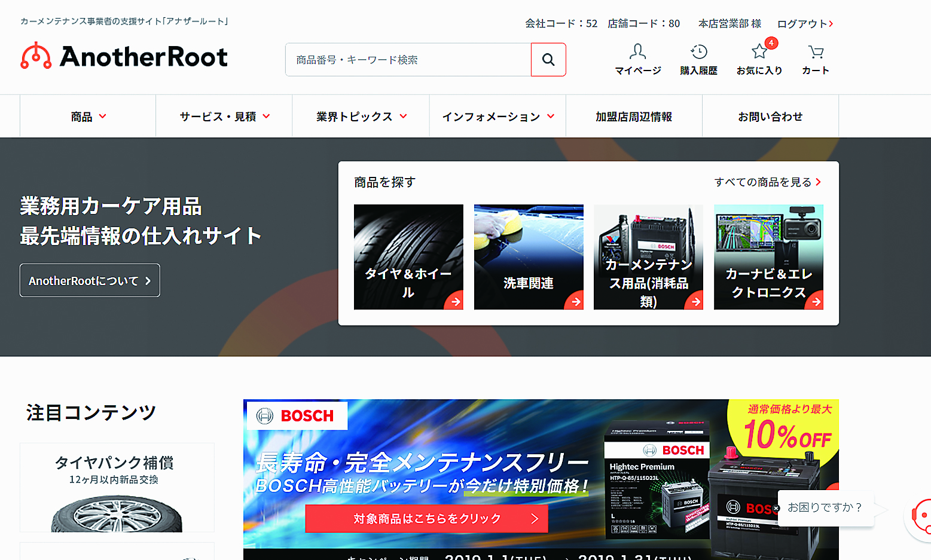Click the 本店営業部 様 account name
The width and height of the screenshot is (931, 560).
pos(729,24)
